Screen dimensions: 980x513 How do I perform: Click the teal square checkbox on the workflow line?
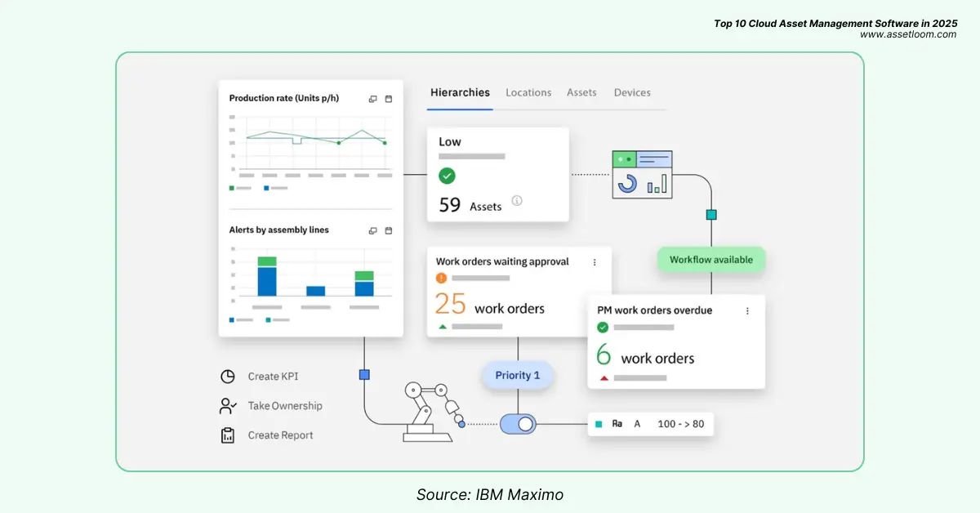pos(710,214)
